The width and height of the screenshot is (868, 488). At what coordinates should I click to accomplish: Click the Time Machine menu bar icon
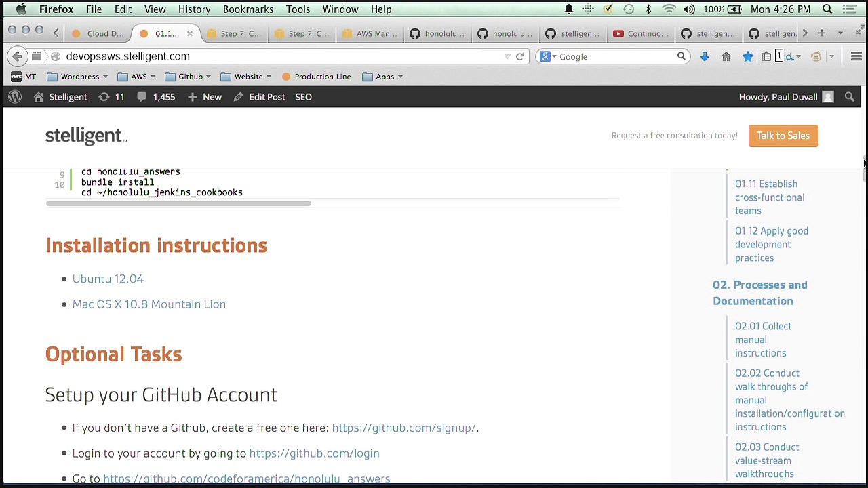[x=629, y=9]
